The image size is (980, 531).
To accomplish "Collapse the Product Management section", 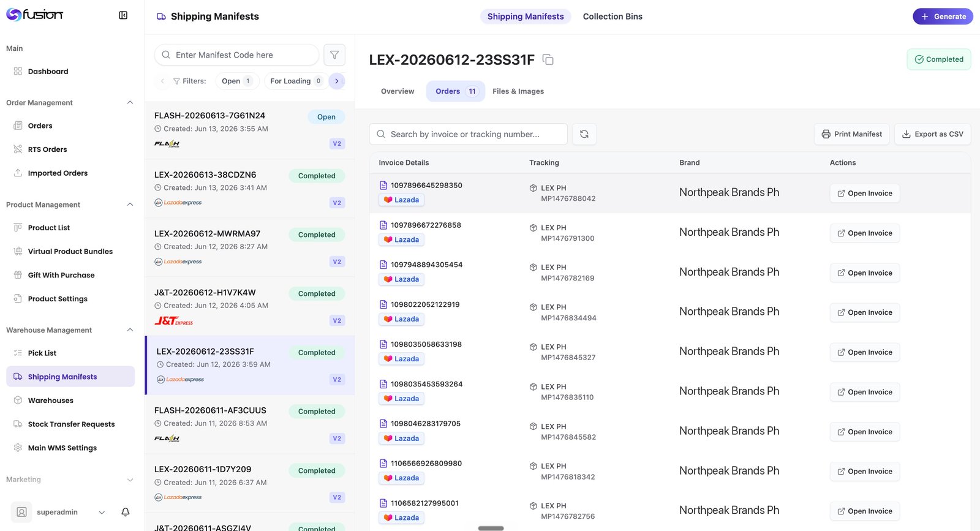I will point(130,205).
